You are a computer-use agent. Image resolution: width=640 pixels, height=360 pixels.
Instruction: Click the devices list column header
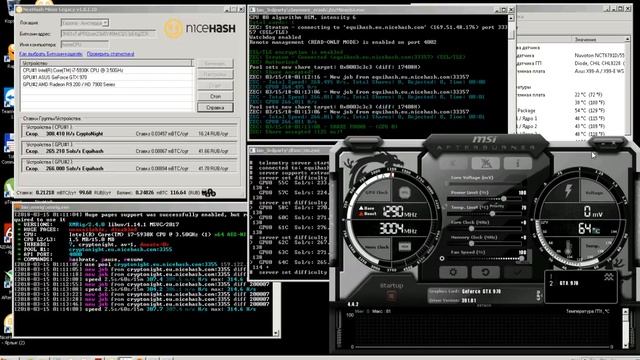[106, 63]
